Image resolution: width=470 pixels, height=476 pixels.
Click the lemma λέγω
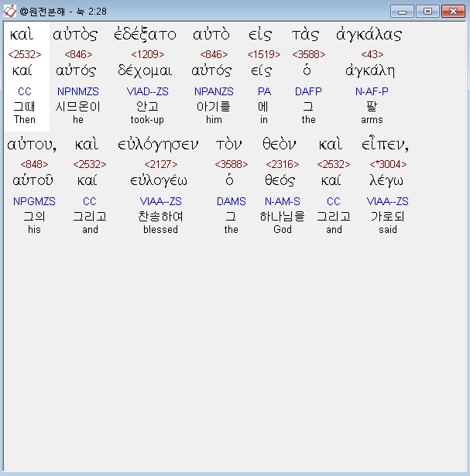[x=386, y=181]
